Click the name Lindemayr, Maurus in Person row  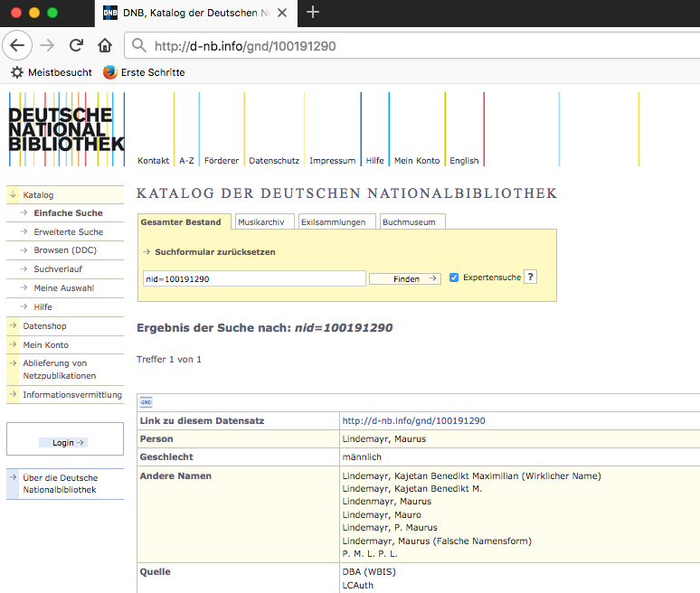(x=384, y=439)
